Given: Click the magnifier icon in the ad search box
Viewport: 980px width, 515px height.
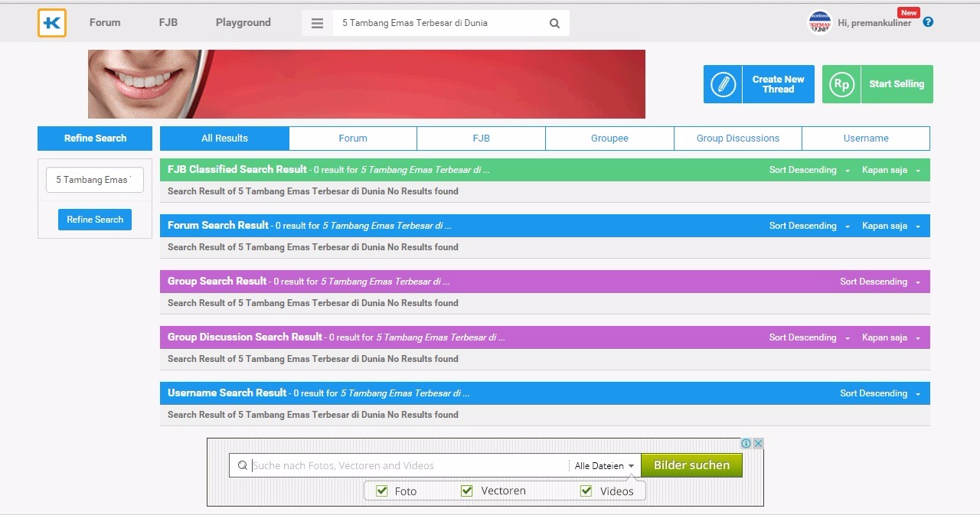Looking at the screenshot, I should 242,465.
